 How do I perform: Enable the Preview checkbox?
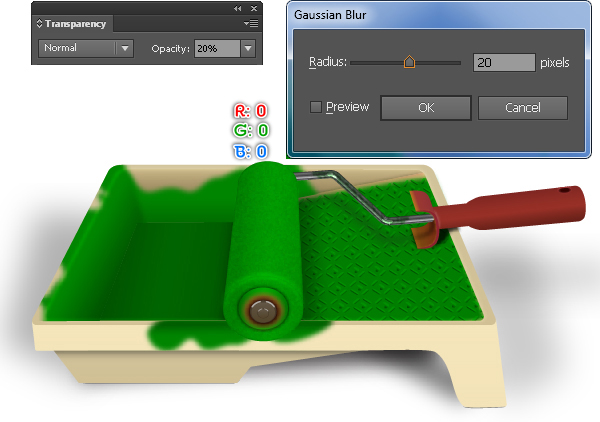pyautogui.click(x=316, y=107)
